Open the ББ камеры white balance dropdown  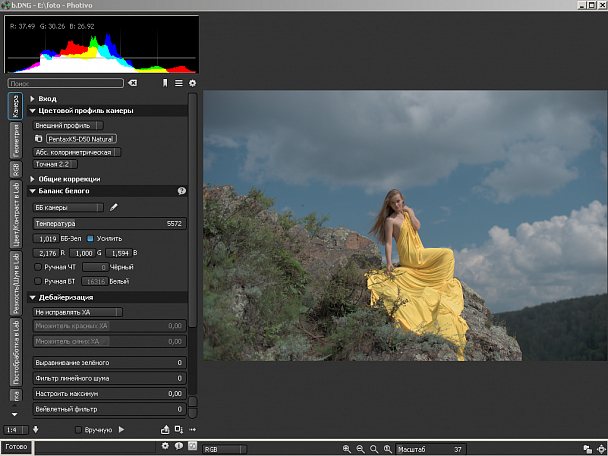(x=68, y=207)
